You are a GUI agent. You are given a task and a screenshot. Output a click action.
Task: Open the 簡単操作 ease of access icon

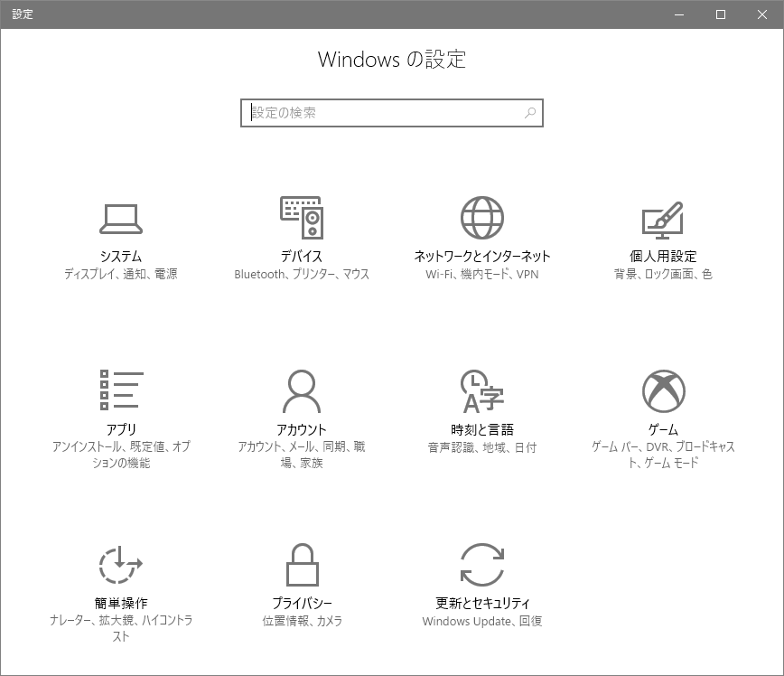120,565
